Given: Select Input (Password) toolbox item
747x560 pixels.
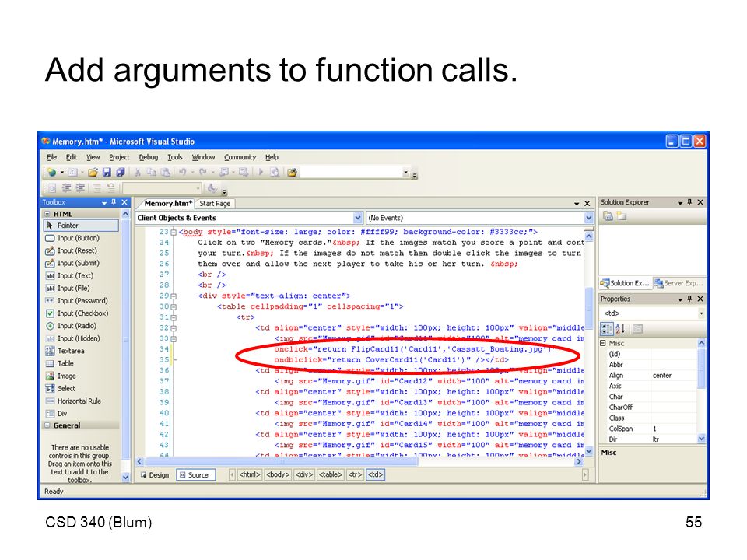Looking at the screenshot, I should (81, 301).
